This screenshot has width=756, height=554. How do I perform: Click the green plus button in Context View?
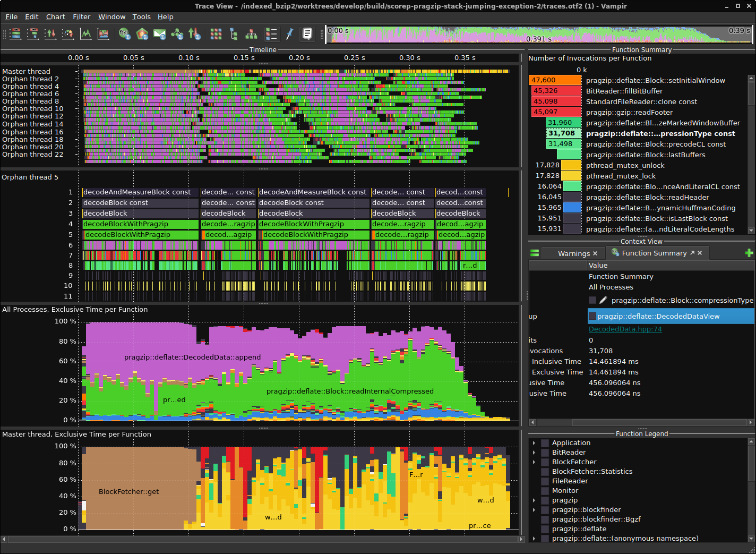(x=749, y=253)
